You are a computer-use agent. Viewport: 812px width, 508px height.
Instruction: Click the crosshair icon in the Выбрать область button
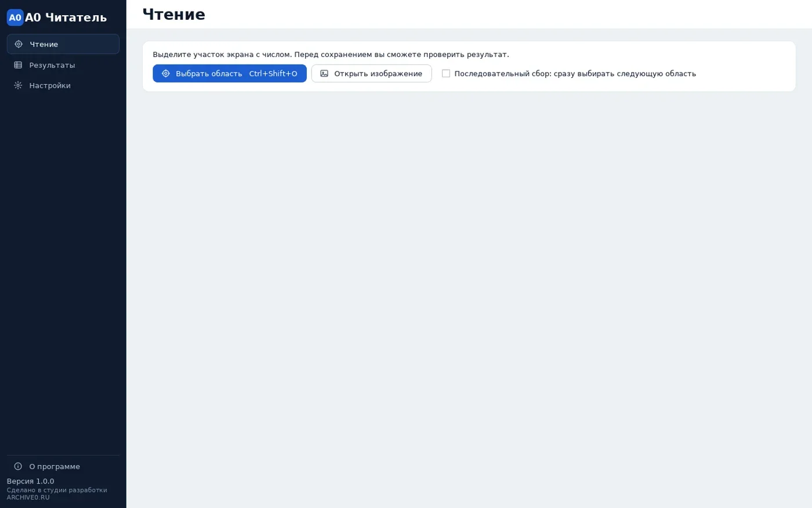[x=166, y=74]
